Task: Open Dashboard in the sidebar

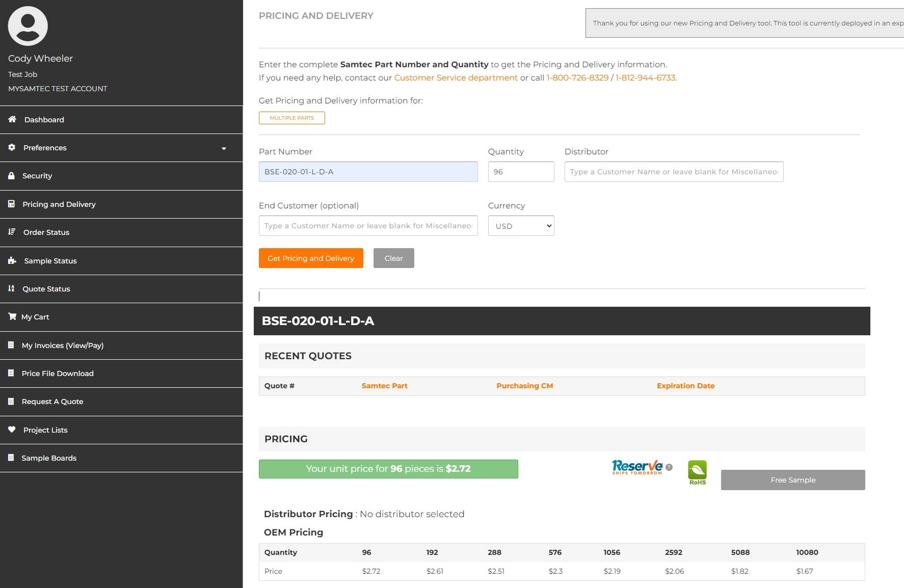Action: tap(121, 120)
